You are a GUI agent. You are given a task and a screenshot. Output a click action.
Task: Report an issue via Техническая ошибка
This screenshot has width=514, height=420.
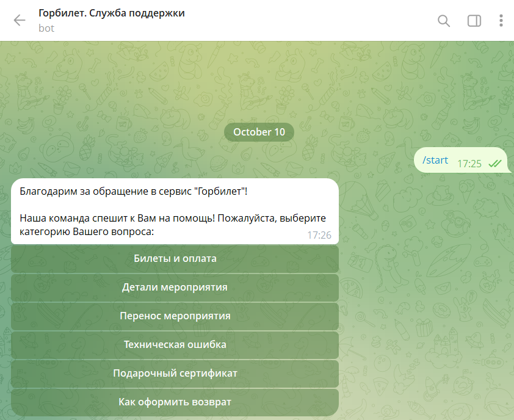pos(175,345)
